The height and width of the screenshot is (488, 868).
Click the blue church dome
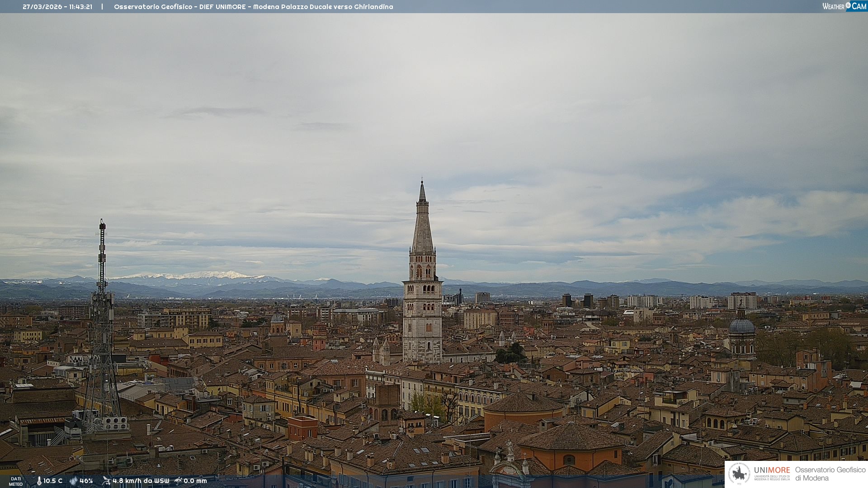click(x=741, y=326)
